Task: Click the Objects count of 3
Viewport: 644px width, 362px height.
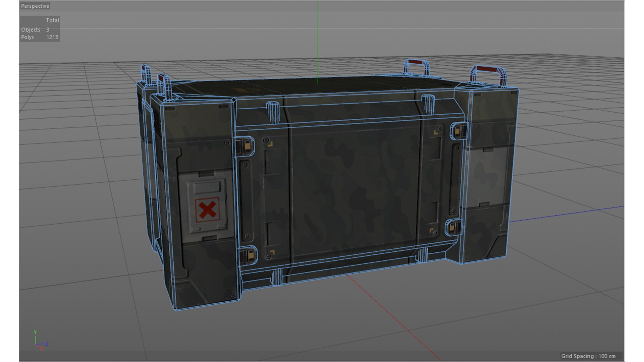Action: 48,30
